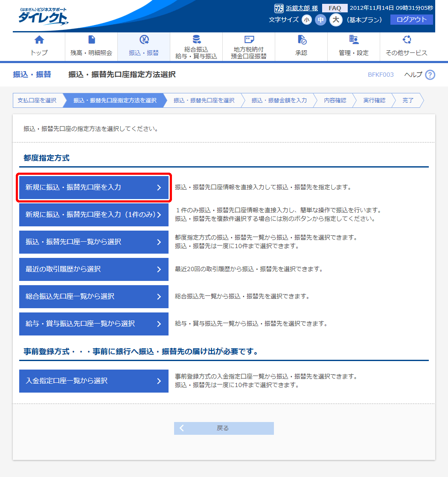This screenshot has width=448, height=477.
Task: Click 入金指定口座一覧から選択 button
Action: (94, 381)
